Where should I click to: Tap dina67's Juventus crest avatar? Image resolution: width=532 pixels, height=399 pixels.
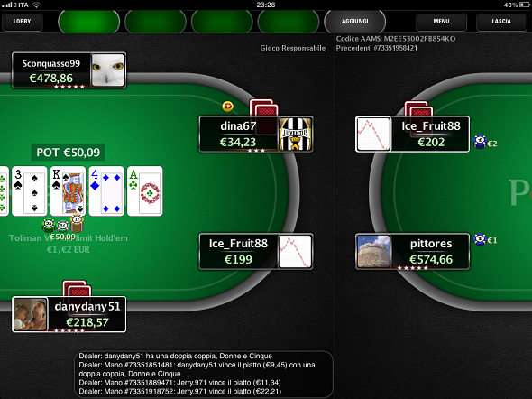(x=295, y=135)
